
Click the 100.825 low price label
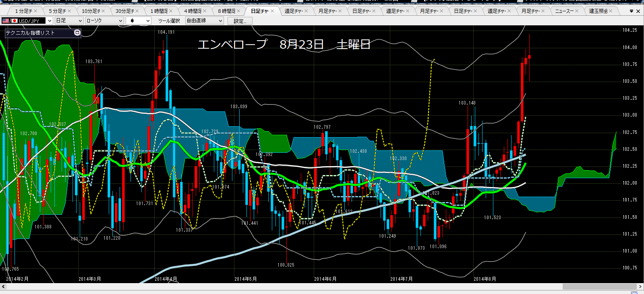286,265
